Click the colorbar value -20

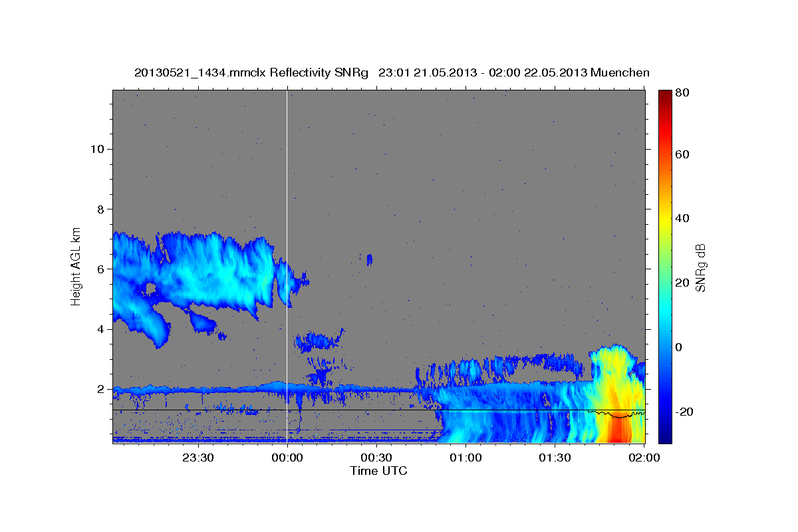click(684, 412)
